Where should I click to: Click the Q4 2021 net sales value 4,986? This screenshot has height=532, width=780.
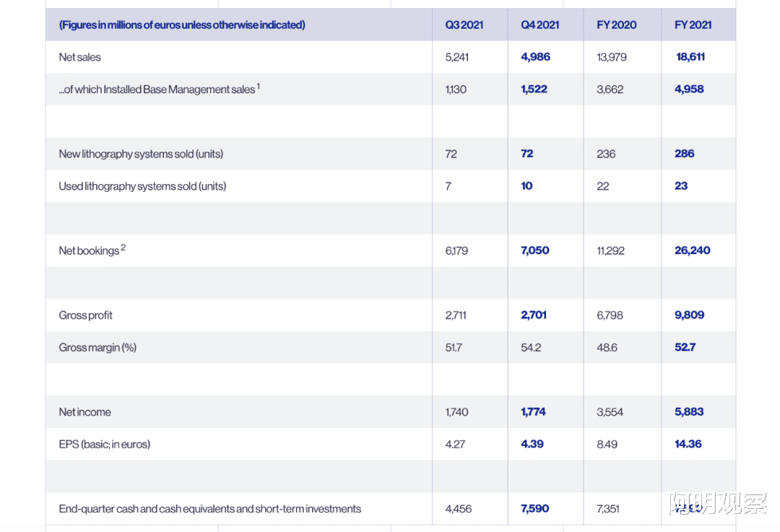[535, 57]
